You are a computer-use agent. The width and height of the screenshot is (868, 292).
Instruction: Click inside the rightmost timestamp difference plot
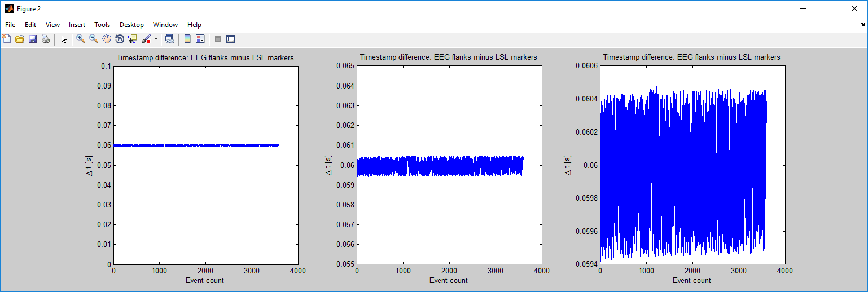692,165
